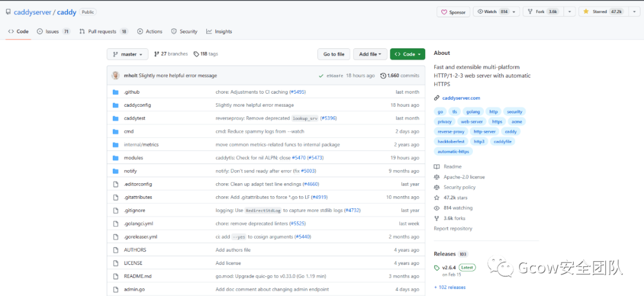Open the 27 branches link
The image size is (644, 296).
tap(171, 54)
